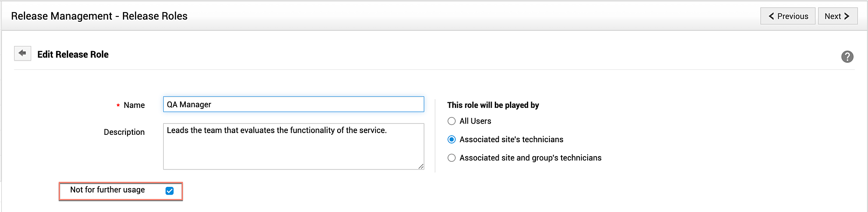This screenshot has width=868, height=212.
Task: Focus the Name field containing QA Manager
Action: click(293, 104)
